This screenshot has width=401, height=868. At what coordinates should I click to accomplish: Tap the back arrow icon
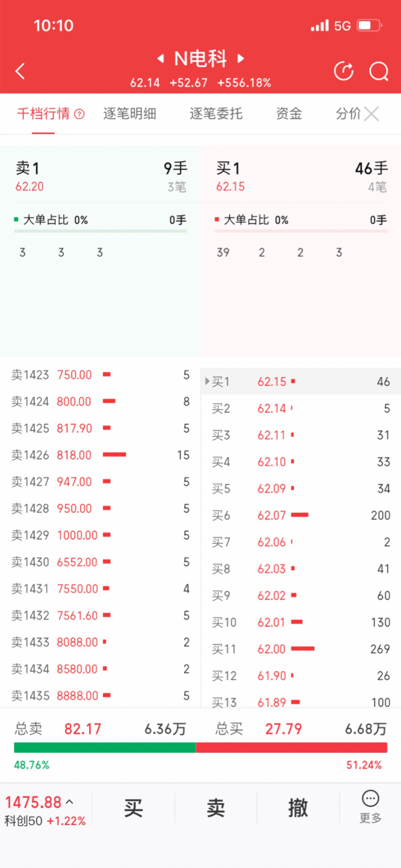click(20, 71)
